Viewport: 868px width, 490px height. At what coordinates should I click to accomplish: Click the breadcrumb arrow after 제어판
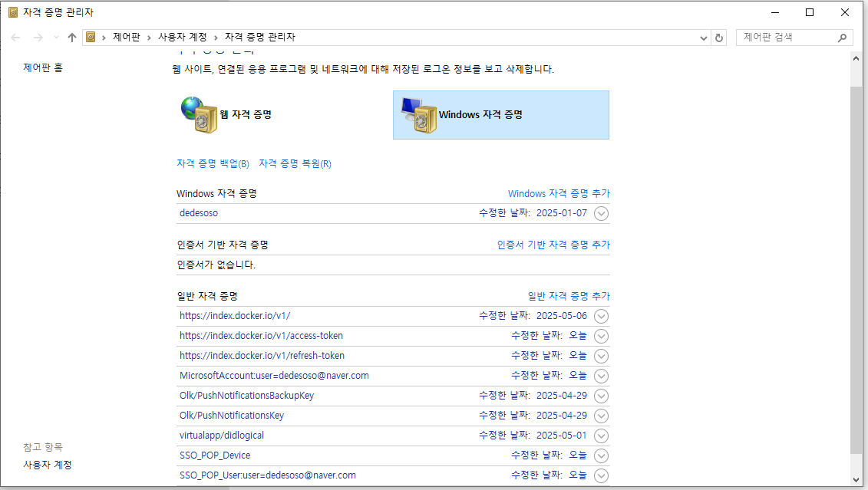point(149,38)
